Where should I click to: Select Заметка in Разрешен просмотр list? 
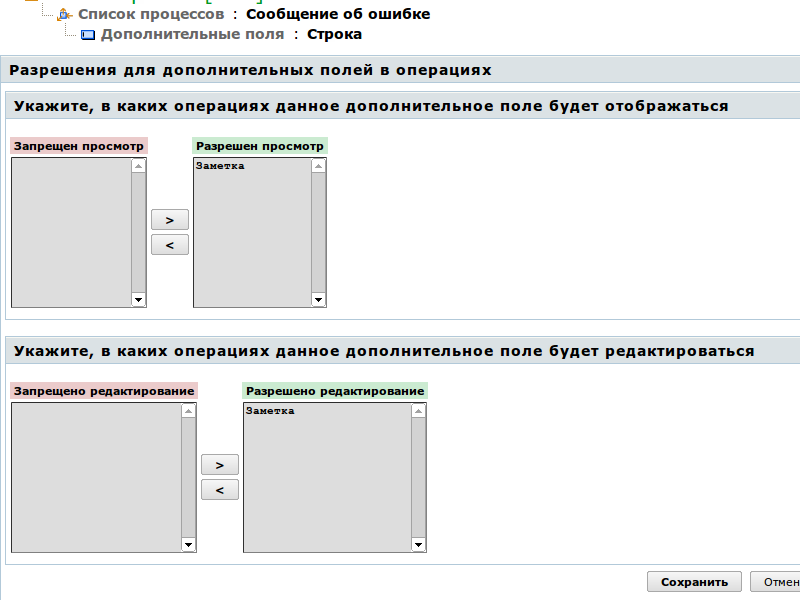point(220,166)
